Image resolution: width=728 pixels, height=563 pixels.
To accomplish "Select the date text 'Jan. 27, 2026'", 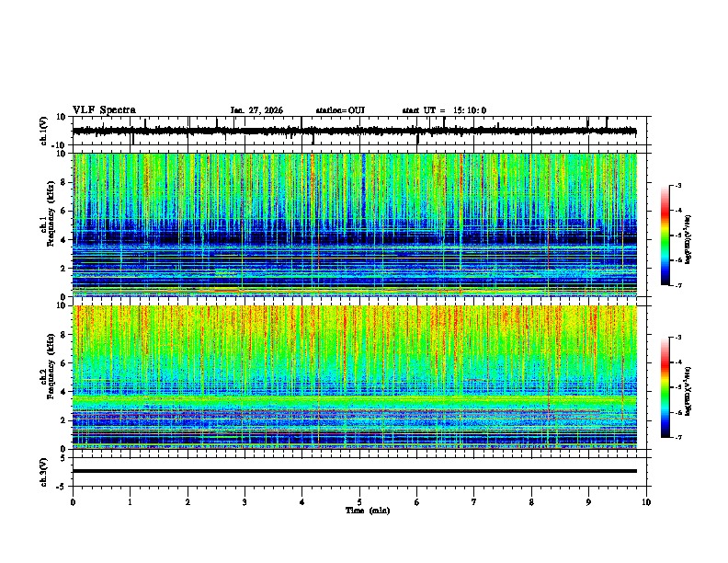I will click(256, 110).
